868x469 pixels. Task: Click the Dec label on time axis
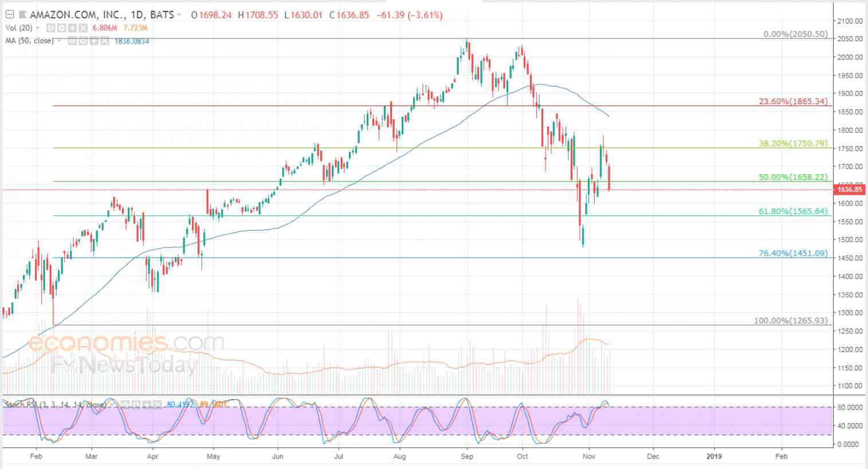pos(653,456)
